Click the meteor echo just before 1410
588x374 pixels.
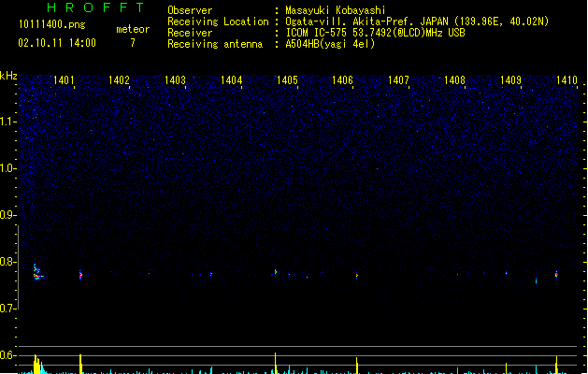[x=556, y=275]
